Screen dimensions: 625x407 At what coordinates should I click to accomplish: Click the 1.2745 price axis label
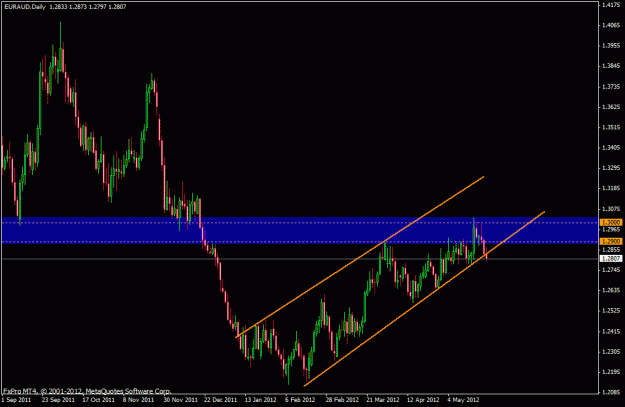point(611,270)
